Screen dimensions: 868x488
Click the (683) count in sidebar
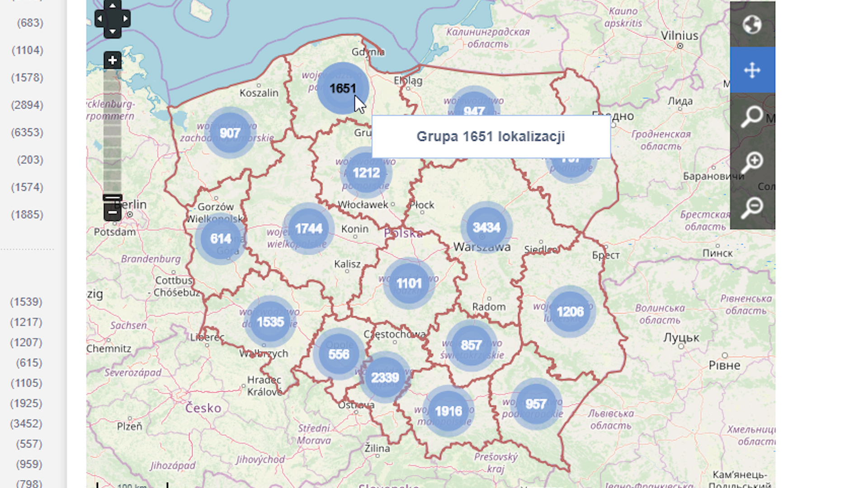click(30, 23)
